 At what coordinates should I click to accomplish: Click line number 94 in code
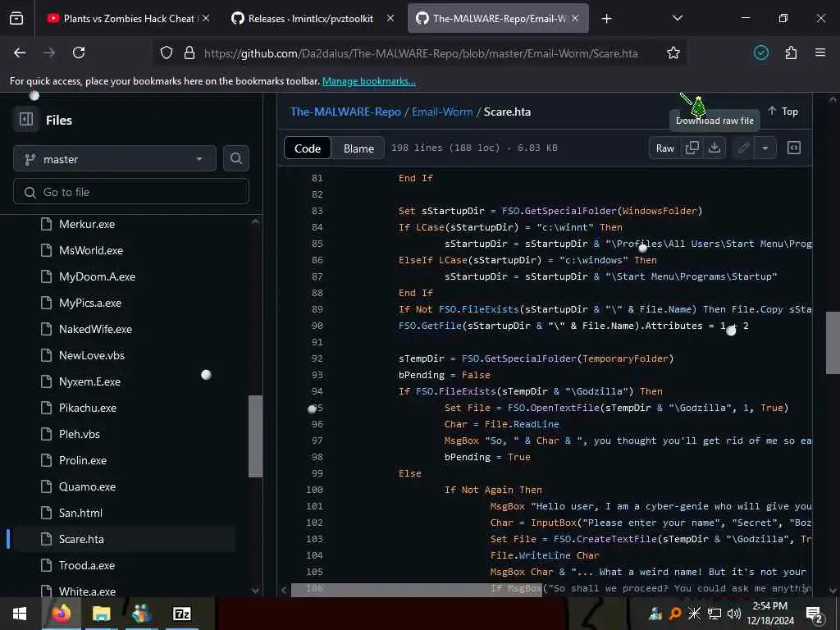317,391
